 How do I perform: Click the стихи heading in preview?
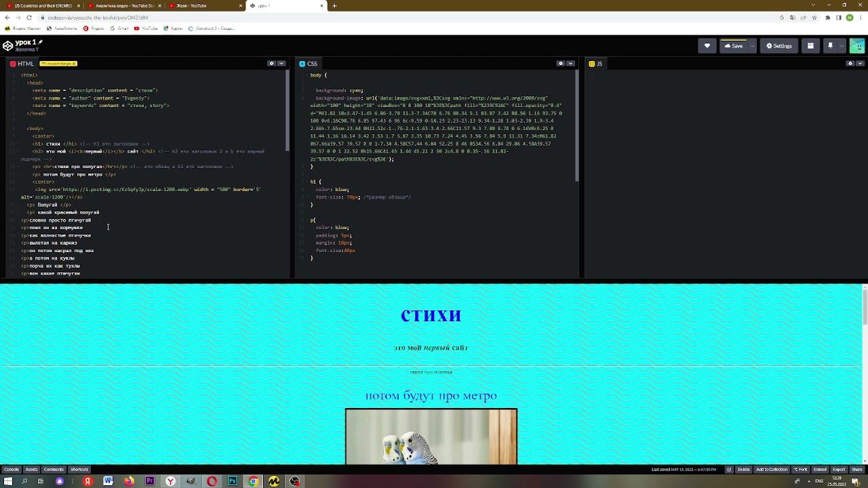(431, 314)
